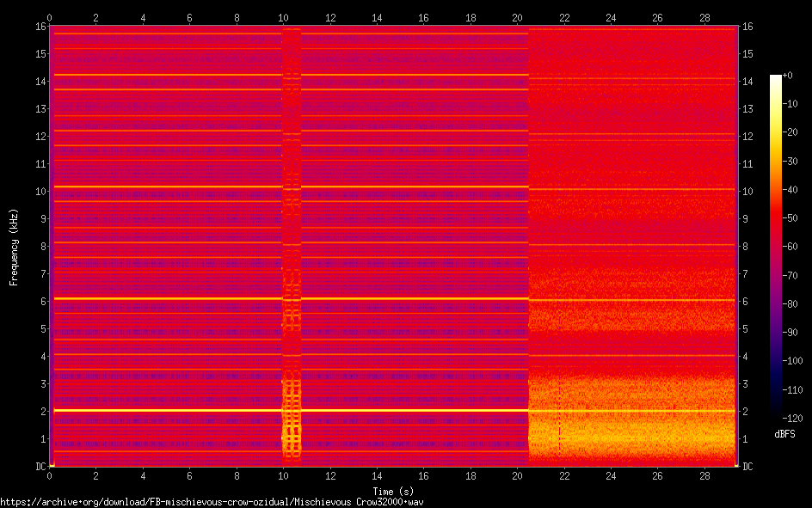Click the color scale gradient bar
The image size is (812, 508).
[775, 246]
